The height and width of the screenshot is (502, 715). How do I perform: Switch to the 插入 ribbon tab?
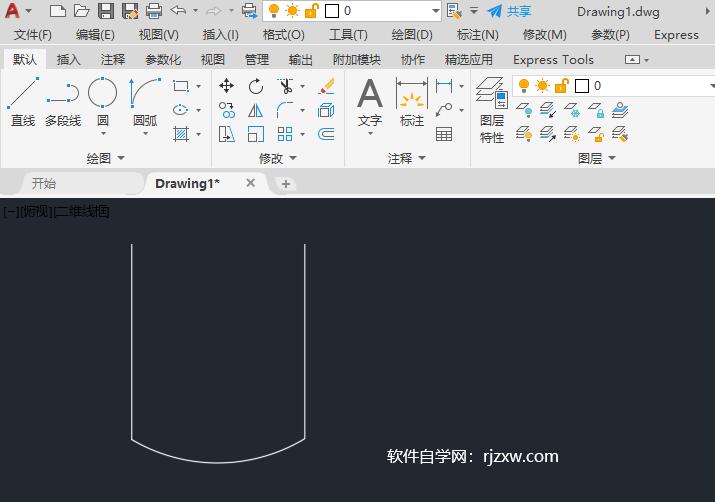click(x=68, y=59)
